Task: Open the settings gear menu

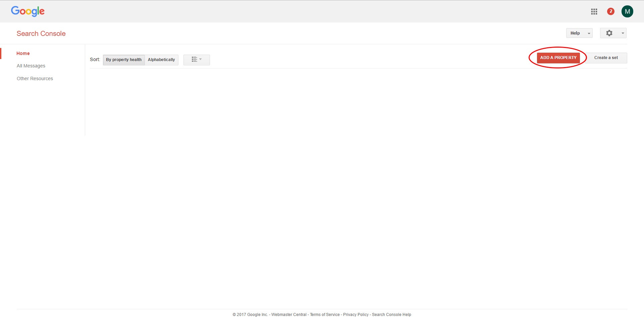Action: click(x=613, y=33)
